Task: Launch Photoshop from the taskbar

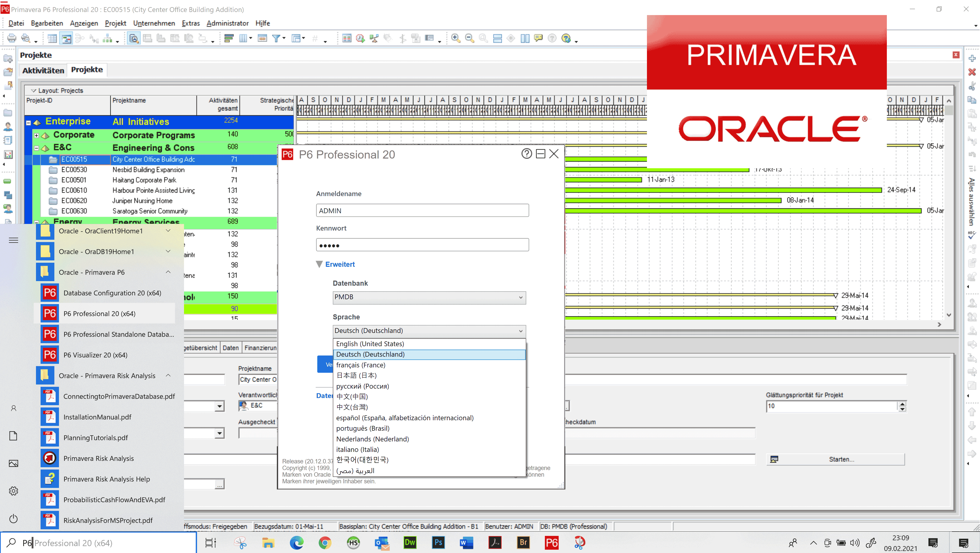Action: click(x=438, y=542)
